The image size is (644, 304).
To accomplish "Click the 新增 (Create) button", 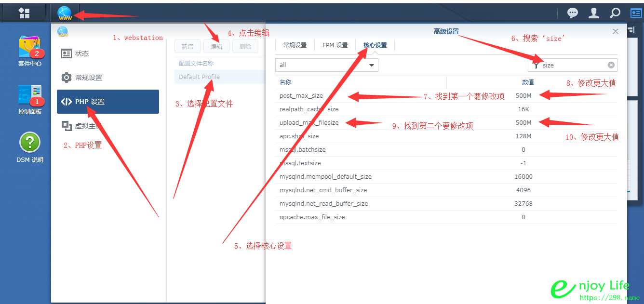I will tap(187, 46).
